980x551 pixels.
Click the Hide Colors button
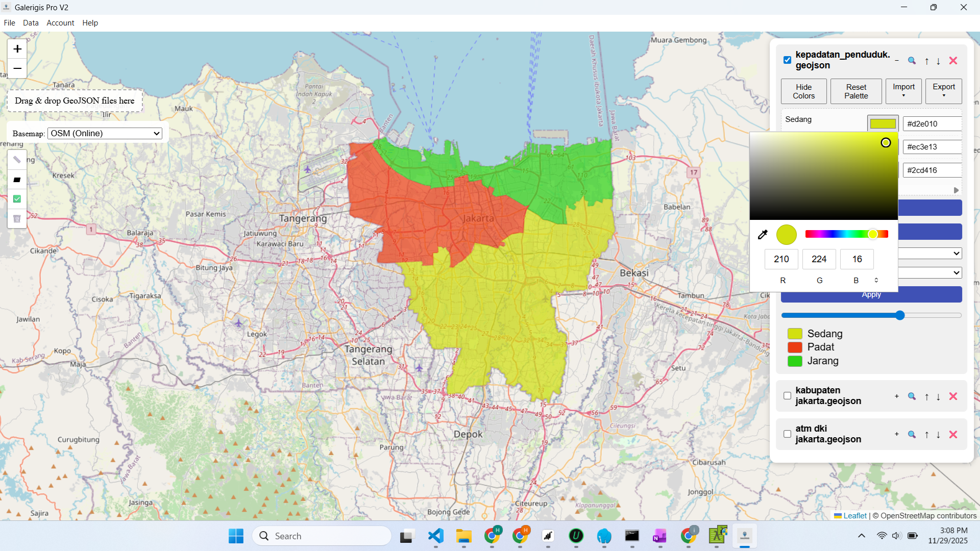click(x=803, y=91)
